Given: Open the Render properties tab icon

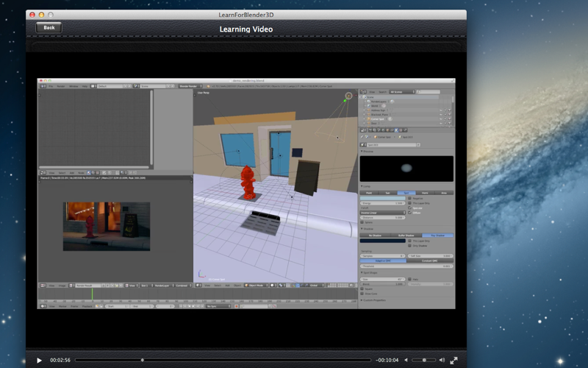Looking at the screenshot, I should (x=370, y=130).
